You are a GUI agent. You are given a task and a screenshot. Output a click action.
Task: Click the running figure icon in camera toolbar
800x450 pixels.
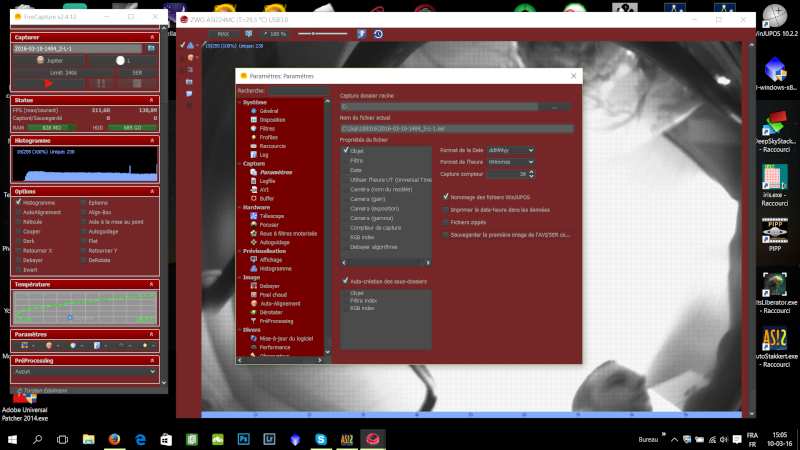point(361,34)
